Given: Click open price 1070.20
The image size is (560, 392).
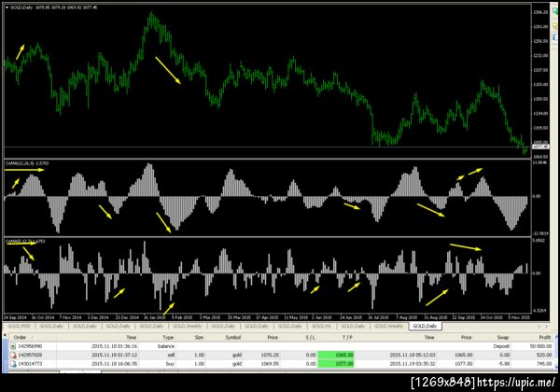Looking at the screenshot, I should coord(270,356).
